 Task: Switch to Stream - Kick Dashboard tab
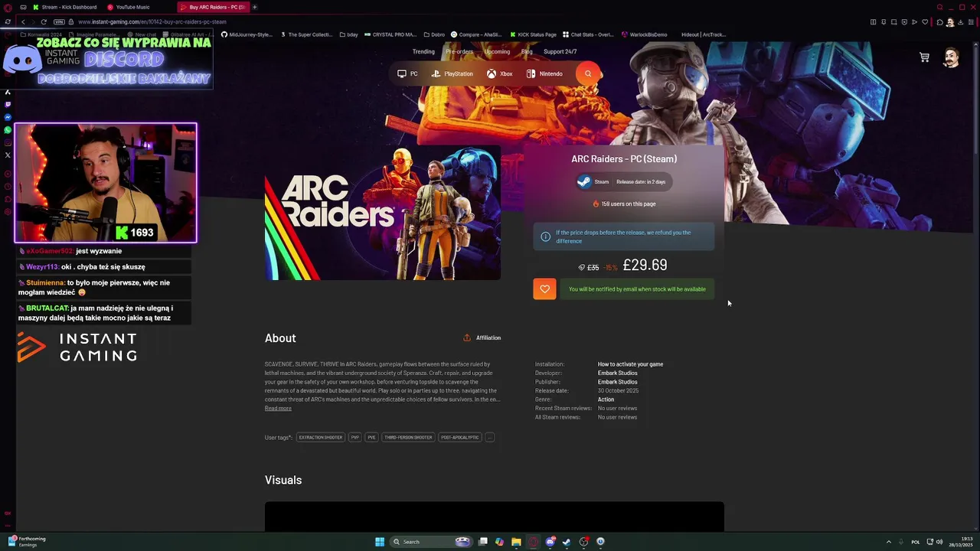point(64,7)
